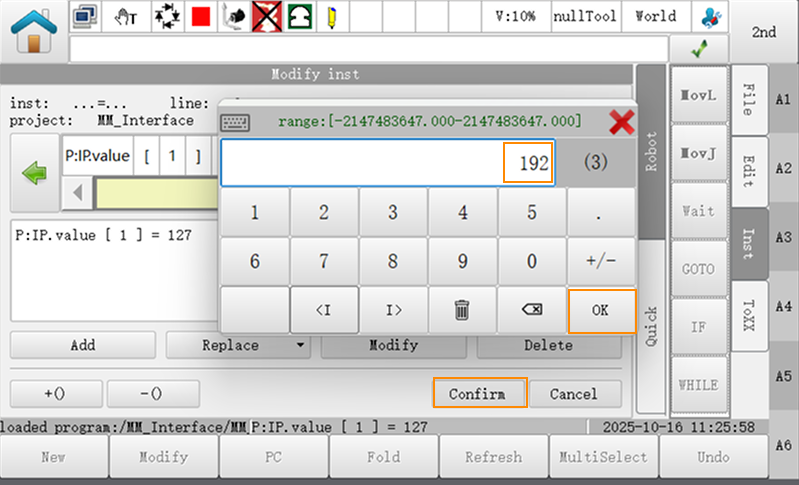
Task: Click the -() parenthesis button
Action: point(152,394)
